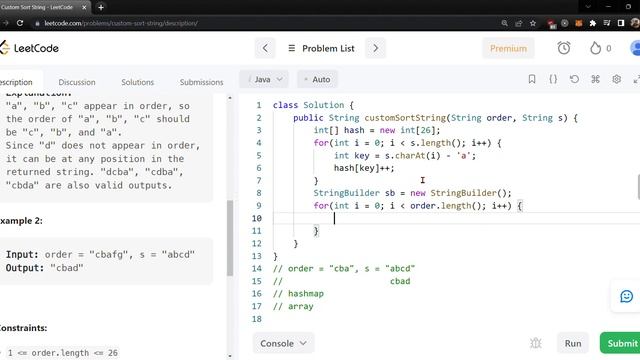This screenshot has width=640, height=360.
Task: Switch to the Description tab
Action: click(x=16, y=82)
